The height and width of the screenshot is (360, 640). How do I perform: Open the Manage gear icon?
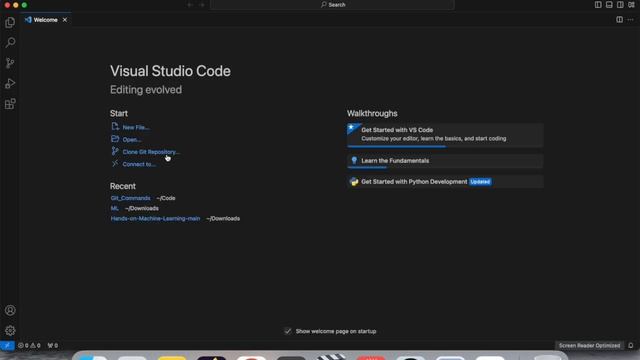10,330
